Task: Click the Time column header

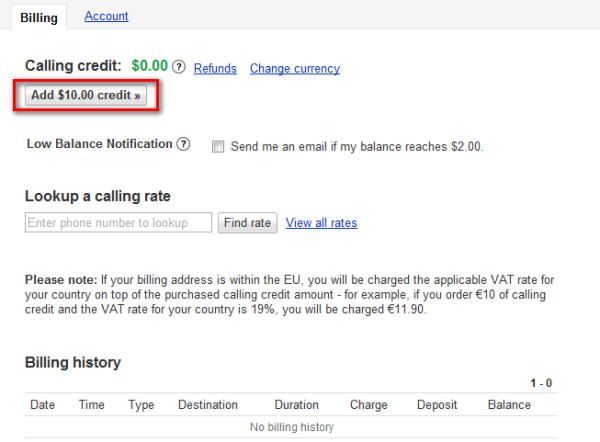Action: point(91,405)
